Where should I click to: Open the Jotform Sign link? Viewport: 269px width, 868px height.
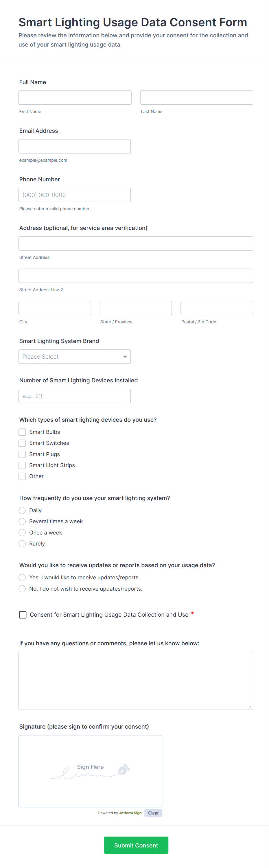tap(131, 813)
